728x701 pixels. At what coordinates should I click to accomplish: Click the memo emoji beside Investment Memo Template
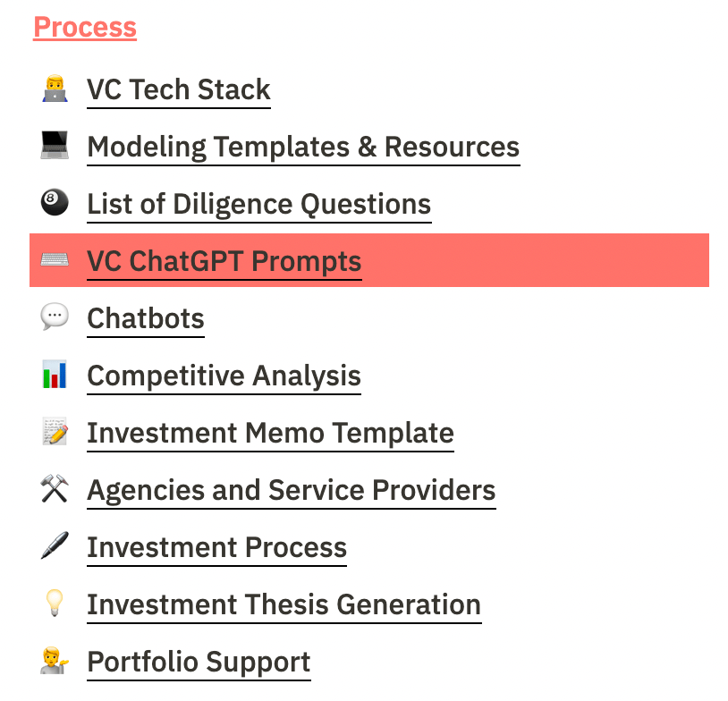(x=55, y=433)
